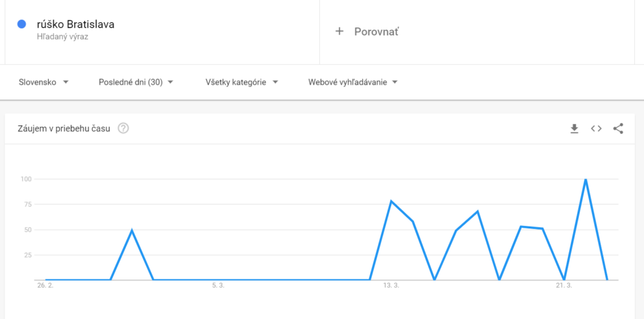Click the Záujem v priebehu času title
This screenshot has width=644, height=319.
64,129
